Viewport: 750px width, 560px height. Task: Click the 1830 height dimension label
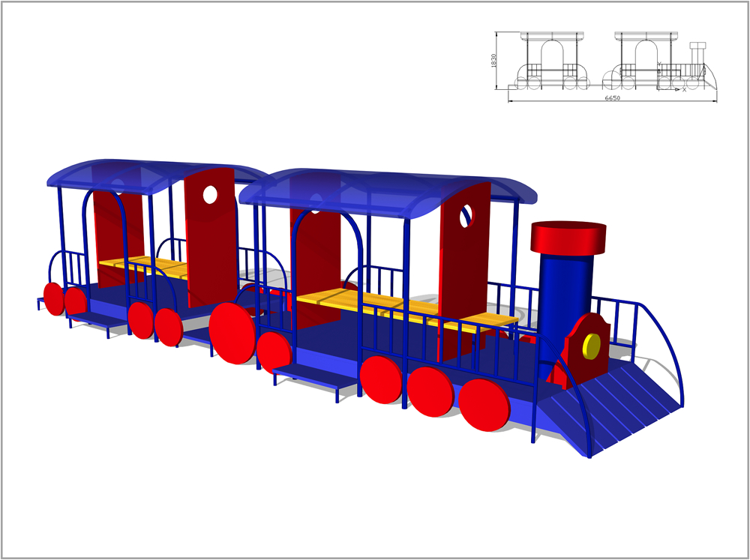[x=493, y=60]
